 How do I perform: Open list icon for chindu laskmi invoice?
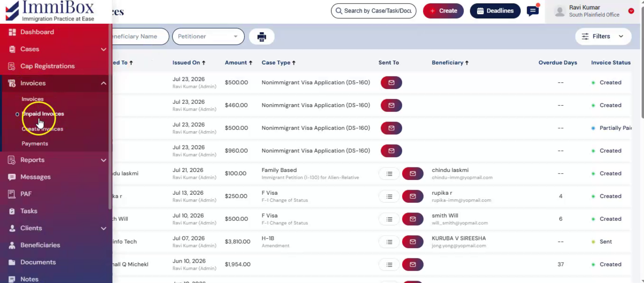coord(389,174)
